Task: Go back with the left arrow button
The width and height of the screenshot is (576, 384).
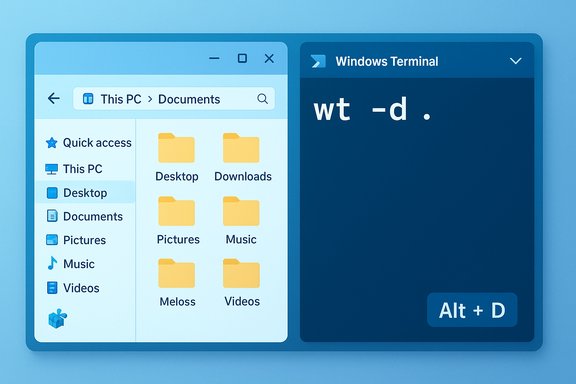Action: [x=54, y=98]
